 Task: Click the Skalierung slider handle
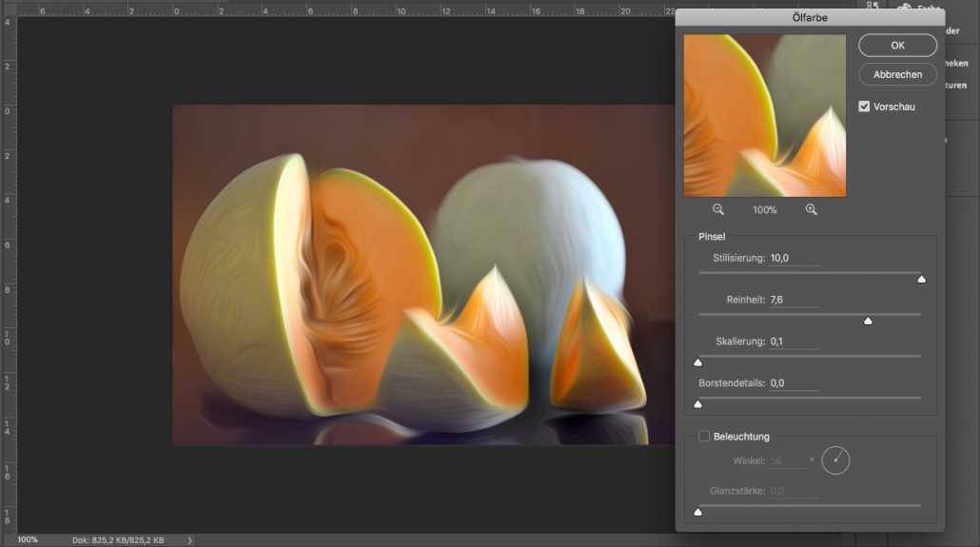coord(697,362)
